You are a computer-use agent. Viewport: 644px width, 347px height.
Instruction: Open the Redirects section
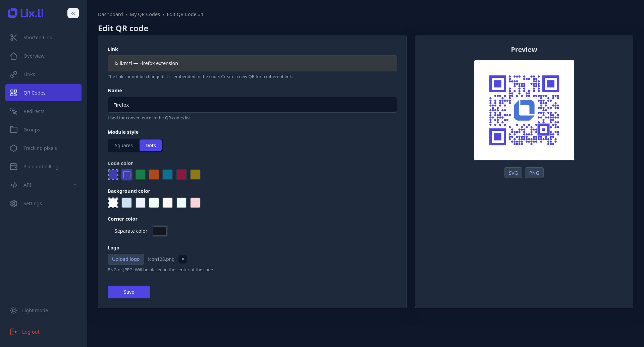pyautogui.click(x=43, y=111)
